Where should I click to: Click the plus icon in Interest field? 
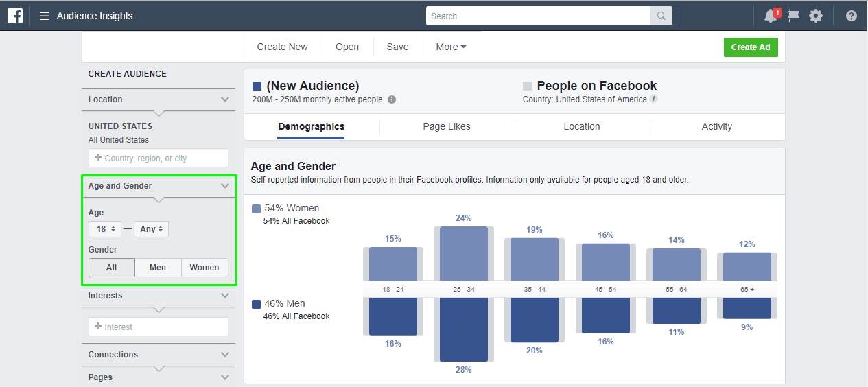pyautogui.click(x=98, y=327)
